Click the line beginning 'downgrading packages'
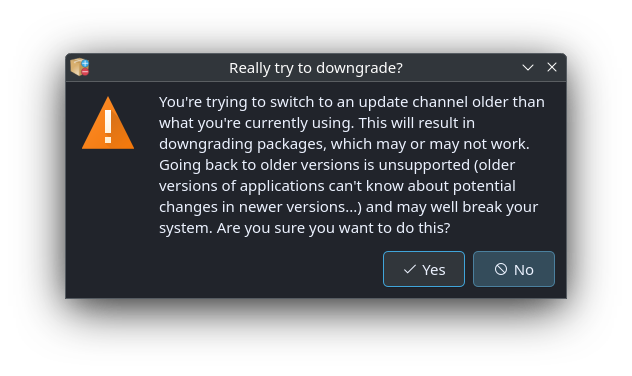 point(344,144)
